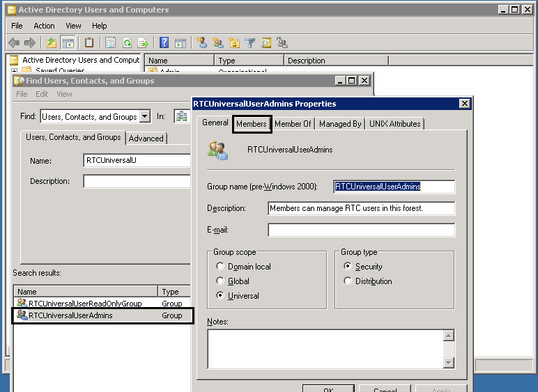Image resolution: width=538 pixels, height=392 pixels.
Task: Click the clipboard Paste toolbar icon
Action: (89, 42)
